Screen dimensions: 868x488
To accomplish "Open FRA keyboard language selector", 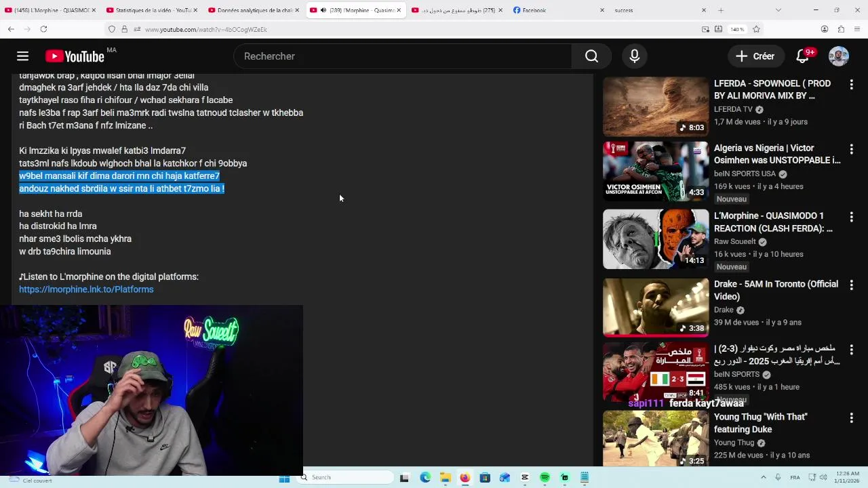I will [x=795, y=477].
